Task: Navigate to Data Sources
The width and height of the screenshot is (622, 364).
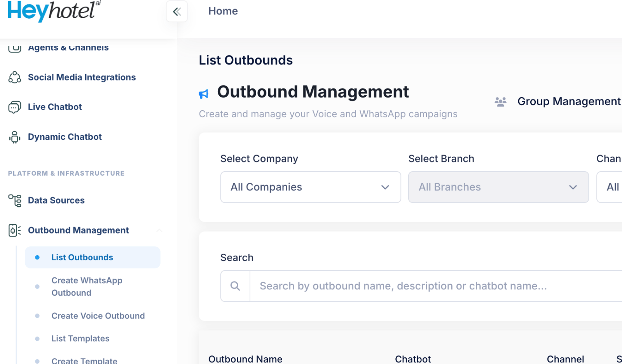Action: tap(56, 200)
